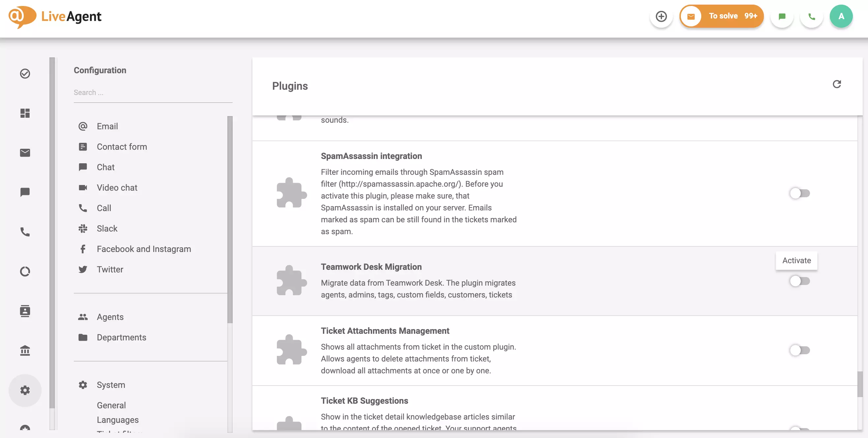Click the building icon in the sidebar

coord(25,350)
